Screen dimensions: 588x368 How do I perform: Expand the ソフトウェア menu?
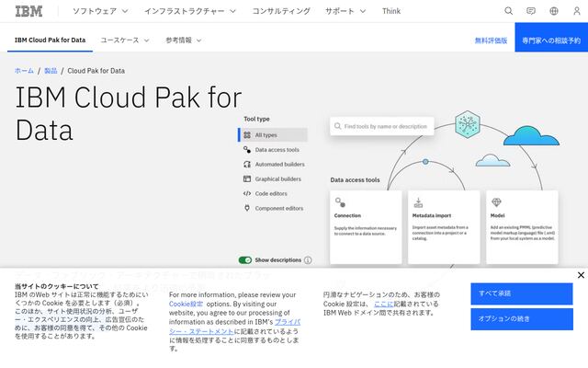[100, 11]
